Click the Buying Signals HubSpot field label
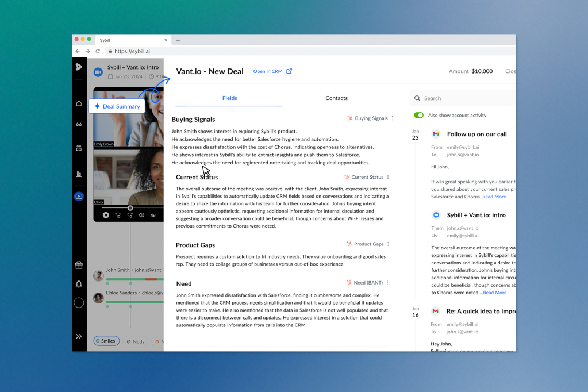The image size is (588, 392). point(367,118)
